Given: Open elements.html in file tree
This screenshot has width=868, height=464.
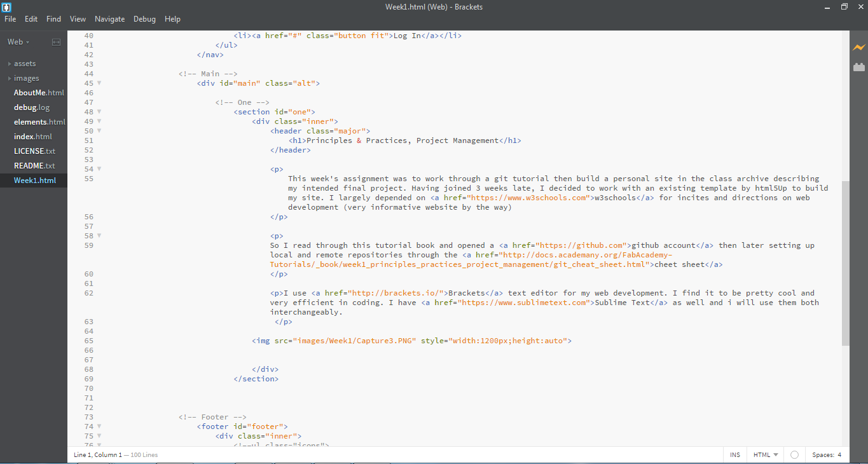Looking at the screenshot, I should click(x=39, y=122).
